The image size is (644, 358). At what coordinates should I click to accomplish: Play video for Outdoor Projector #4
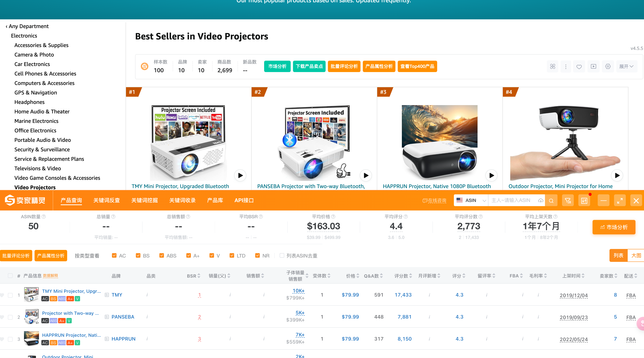click(x=617, y=175)
